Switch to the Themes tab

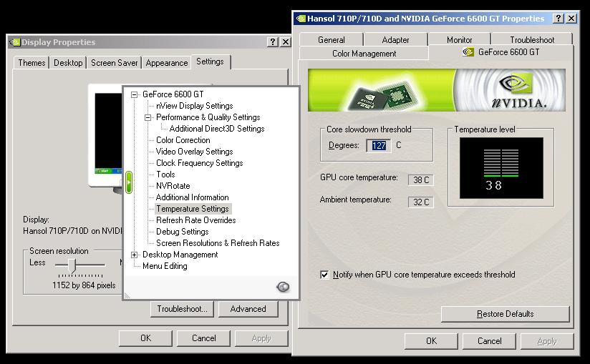[x=32, y=63]
